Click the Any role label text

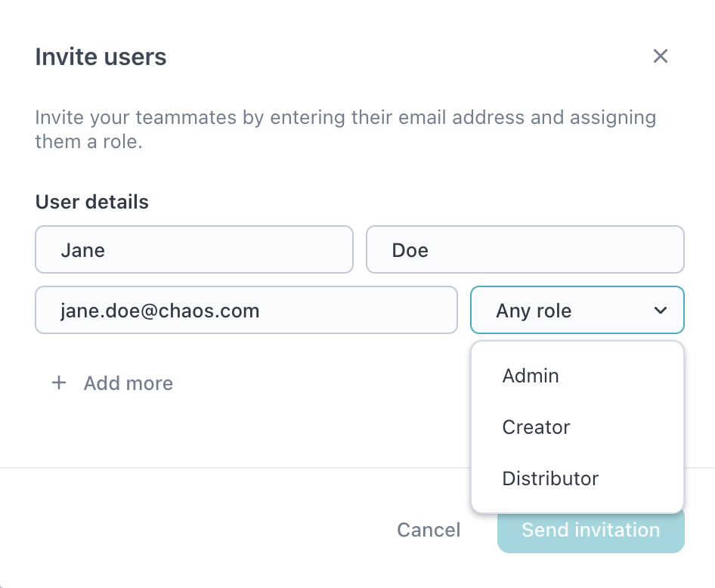tap(534, 311)
